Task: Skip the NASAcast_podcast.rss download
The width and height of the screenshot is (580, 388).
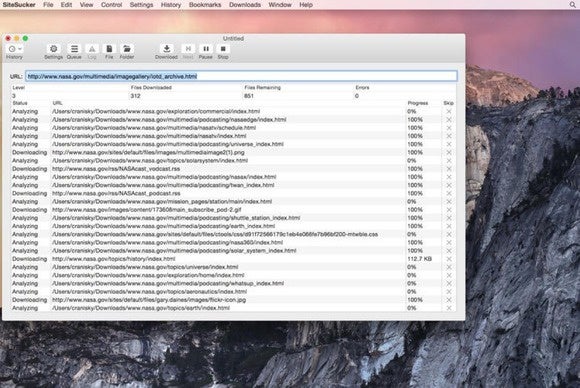Action: [x=449, y=193]
